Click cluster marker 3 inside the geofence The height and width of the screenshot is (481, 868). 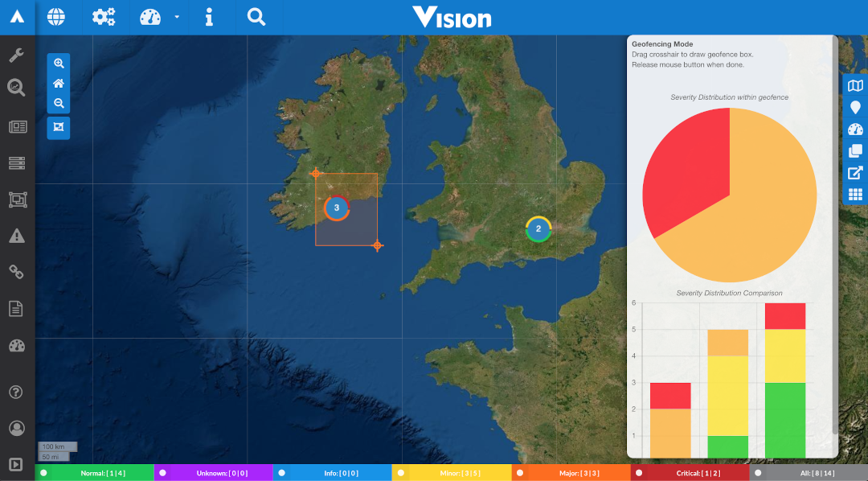pos(337,208)
